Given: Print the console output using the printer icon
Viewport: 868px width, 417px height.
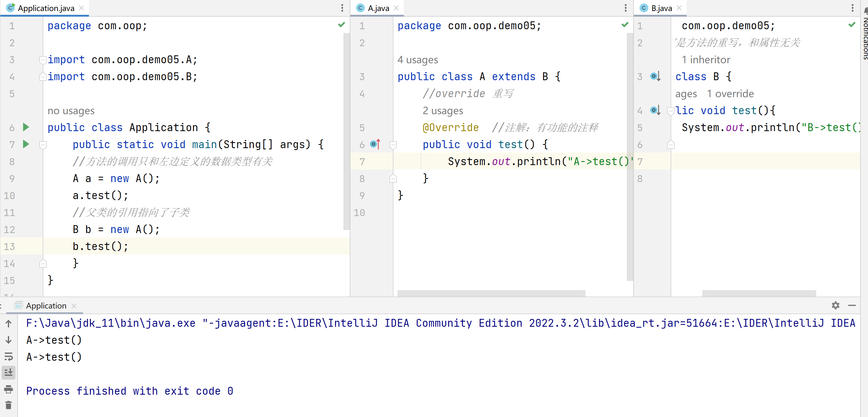Looking at the screenshot, I should tap(9, 389).
